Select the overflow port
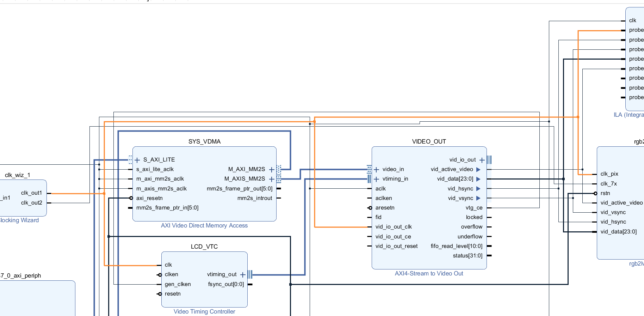Viewport: 644px width, 316px height. click(x=472, y=227)
